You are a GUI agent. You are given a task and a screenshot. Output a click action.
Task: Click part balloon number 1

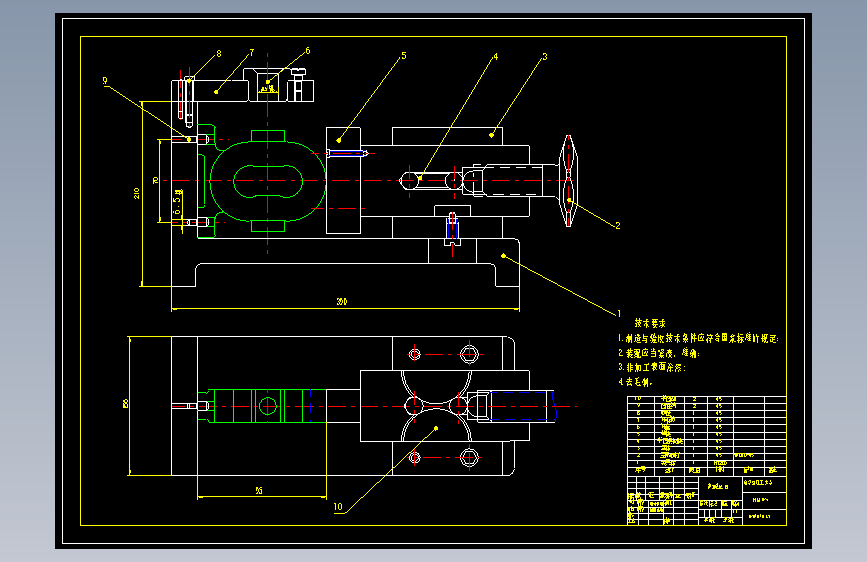(619, 314)
